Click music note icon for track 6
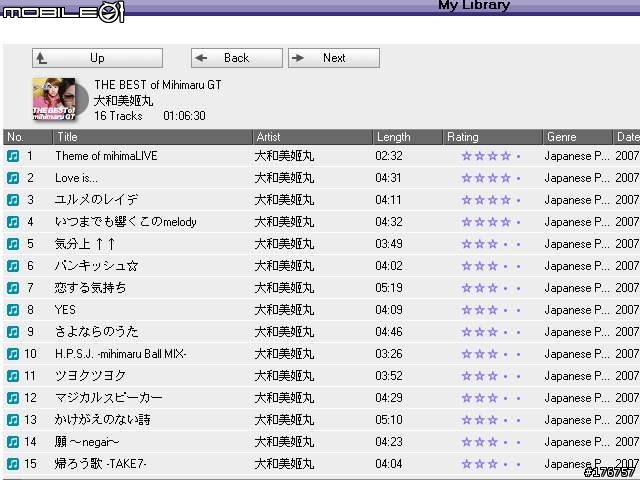Viewport: 640px width, 480px height. (x=13, y=266)
